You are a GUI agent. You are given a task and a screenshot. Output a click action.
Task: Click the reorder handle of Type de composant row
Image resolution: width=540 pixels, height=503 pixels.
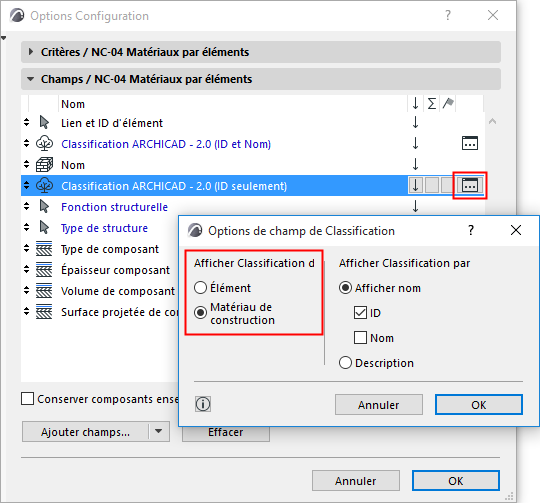(x=27, y=249)
